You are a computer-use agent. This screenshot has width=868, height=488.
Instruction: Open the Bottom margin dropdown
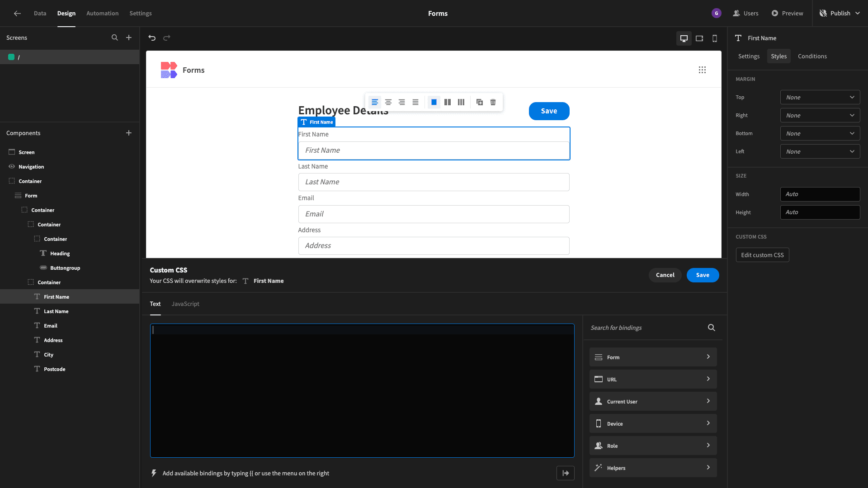tap(820, 133)
